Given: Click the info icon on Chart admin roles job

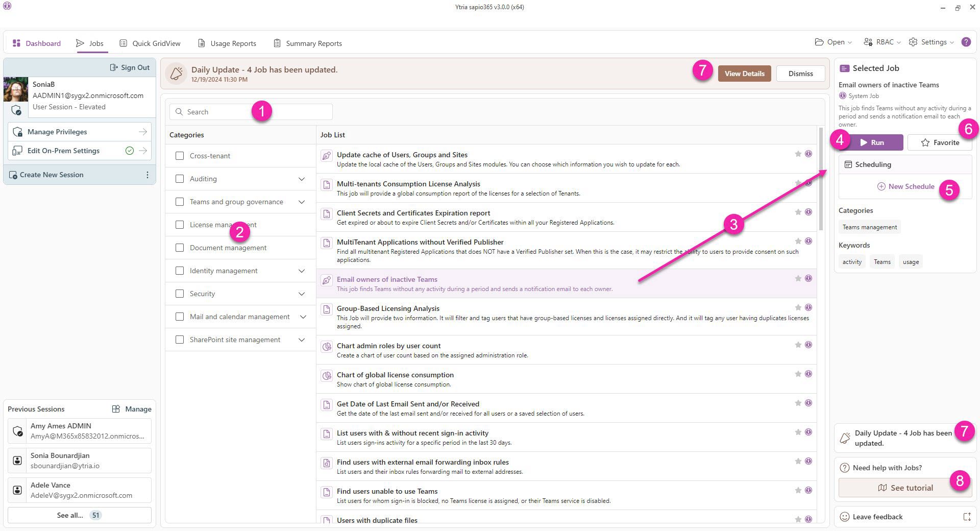Looking at the screenshot, I should 808,345.
